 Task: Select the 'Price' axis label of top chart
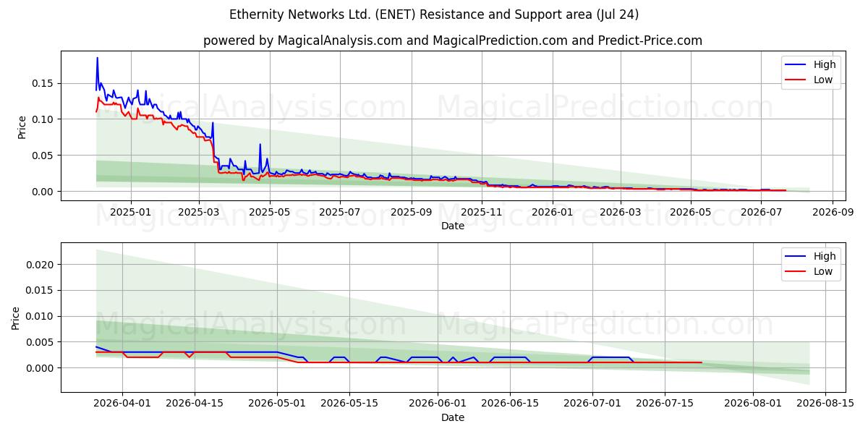tap(22, 126)
